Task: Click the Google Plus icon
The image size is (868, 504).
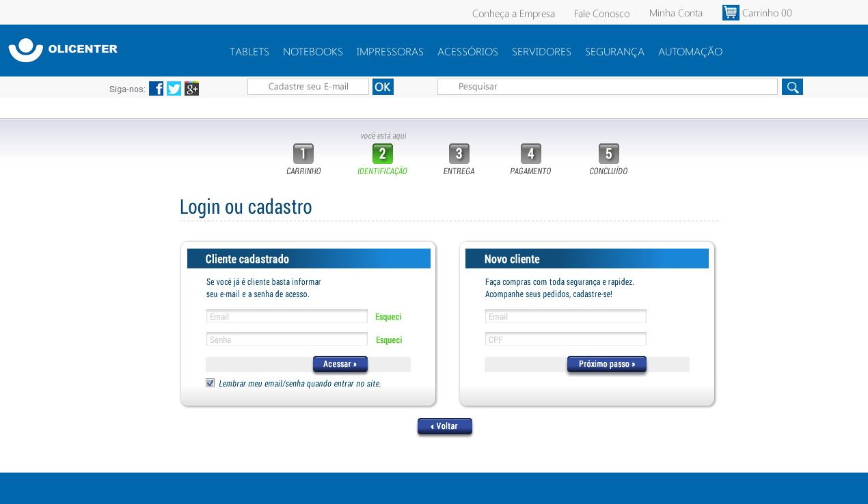Action: (x=191, y=88)
